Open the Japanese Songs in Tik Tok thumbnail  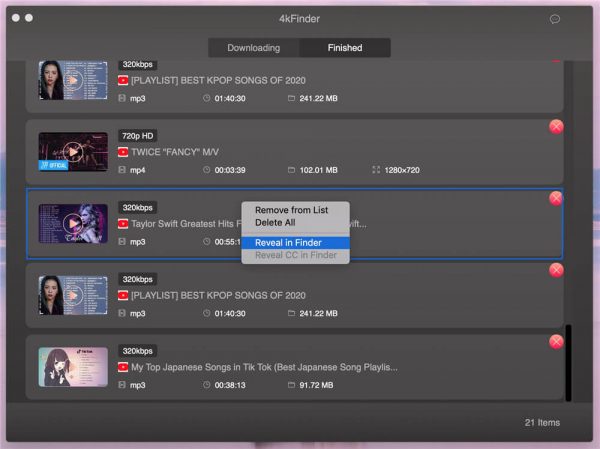click(x=73, y=367)
